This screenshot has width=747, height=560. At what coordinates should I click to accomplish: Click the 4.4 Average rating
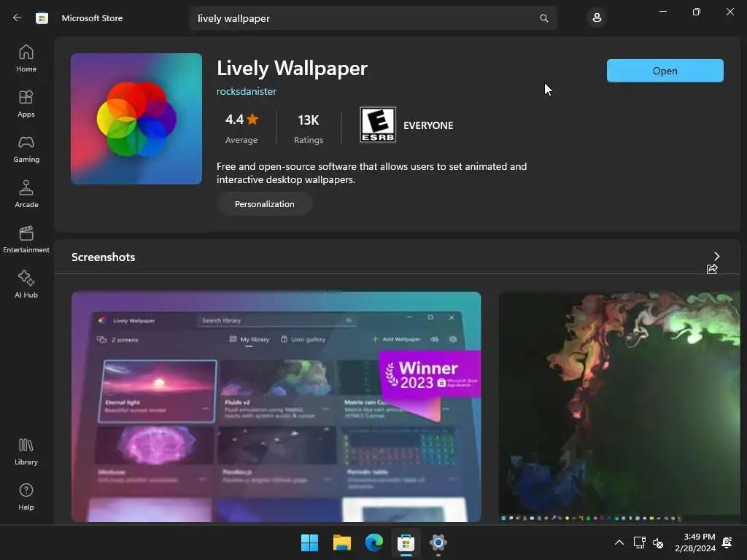pyautogui.click(x=241, y=128)
